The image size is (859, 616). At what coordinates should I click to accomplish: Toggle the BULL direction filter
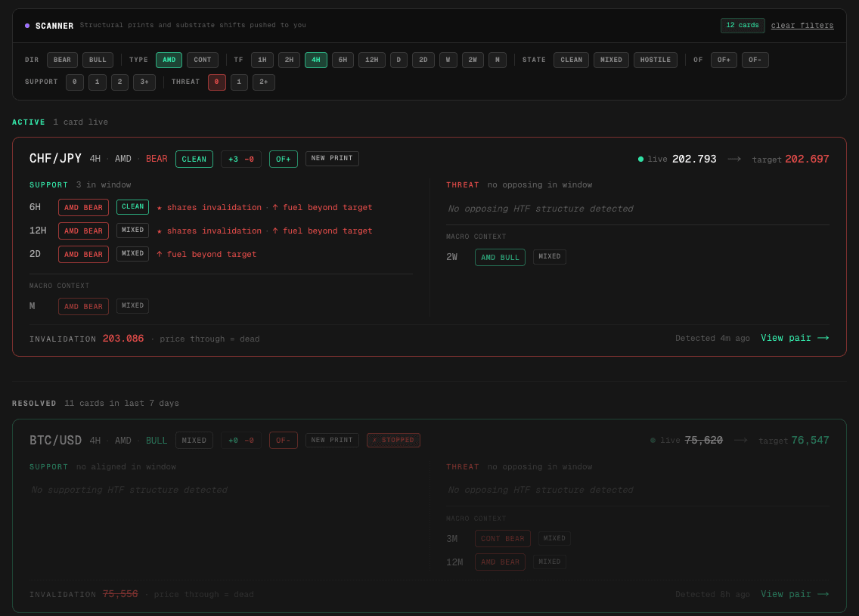98,60
